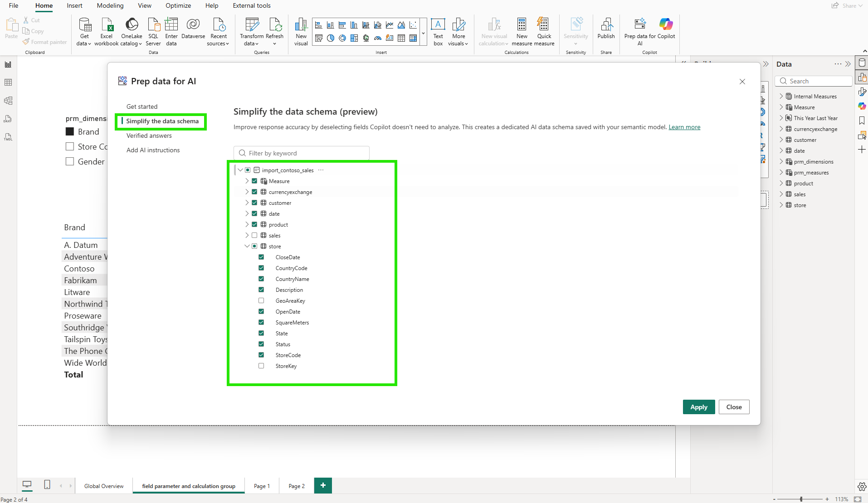Uncheck the currencyexchange checkbox
Viewport: 868px width, 503px height.
tap(254, 192)
